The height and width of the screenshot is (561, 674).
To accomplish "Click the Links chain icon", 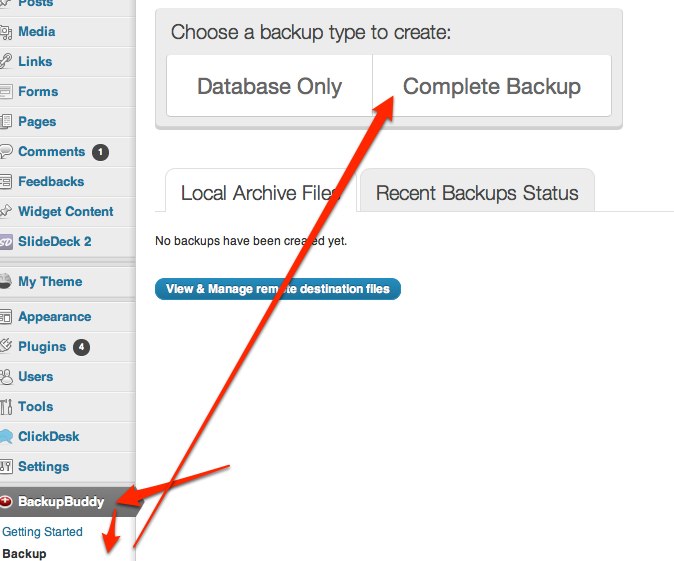I will (6, 61).
